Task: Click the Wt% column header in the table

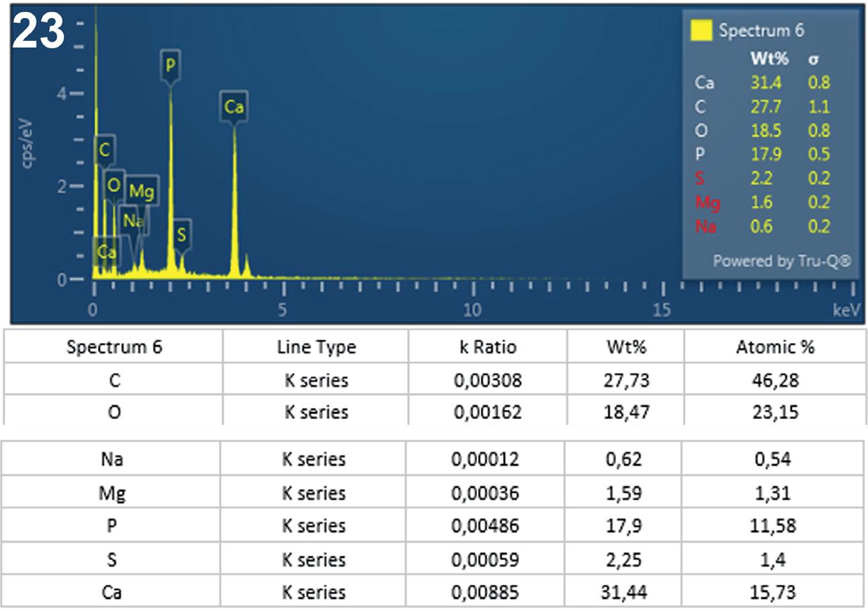Action: (x=625, y=347)
